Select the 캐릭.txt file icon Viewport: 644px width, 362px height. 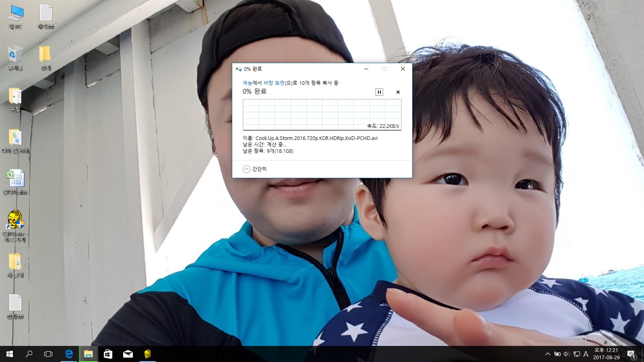(x=46, y=17)
